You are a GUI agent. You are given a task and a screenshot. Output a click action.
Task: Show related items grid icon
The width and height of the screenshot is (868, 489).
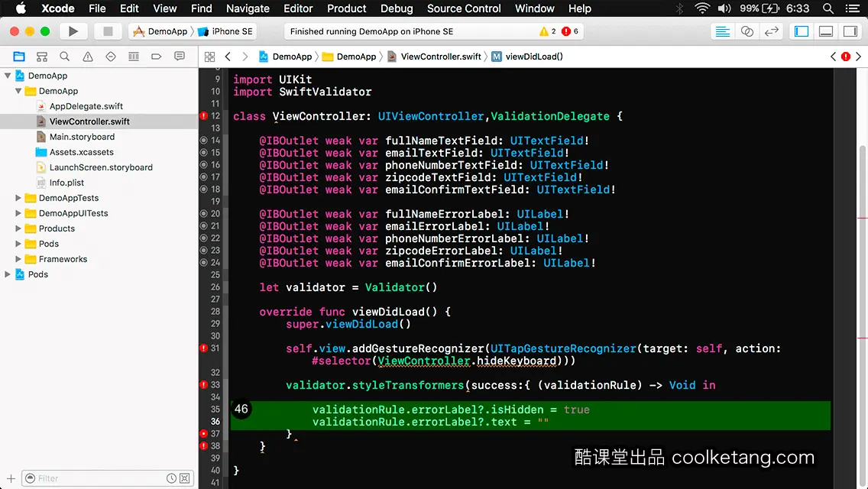click(x=210, y=57)
